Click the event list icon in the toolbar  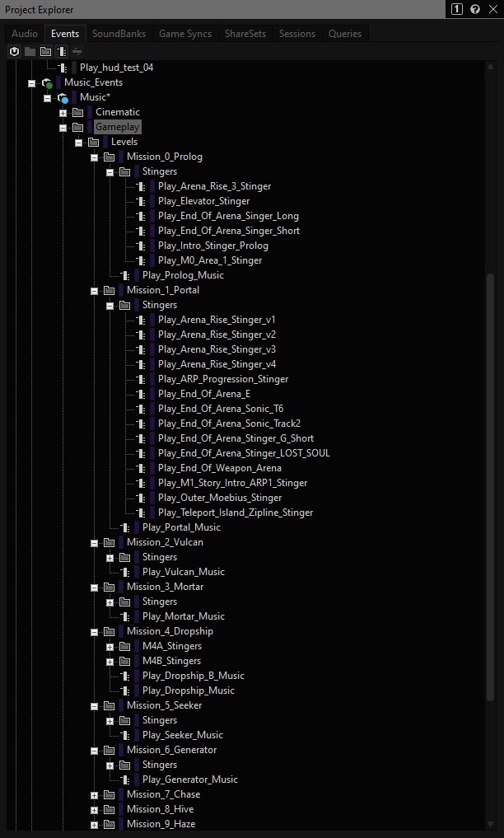(x=60, y=51)
